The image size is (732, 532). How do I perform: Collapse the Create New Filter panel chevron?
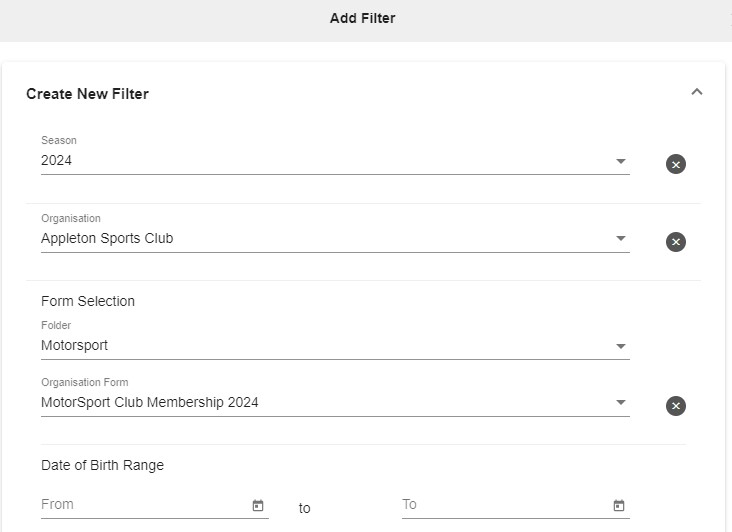click(697, 91)
